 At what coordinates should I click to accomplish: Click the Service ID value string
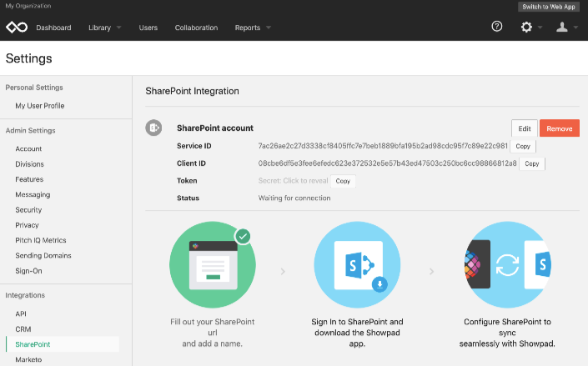[x=383, y=146]
